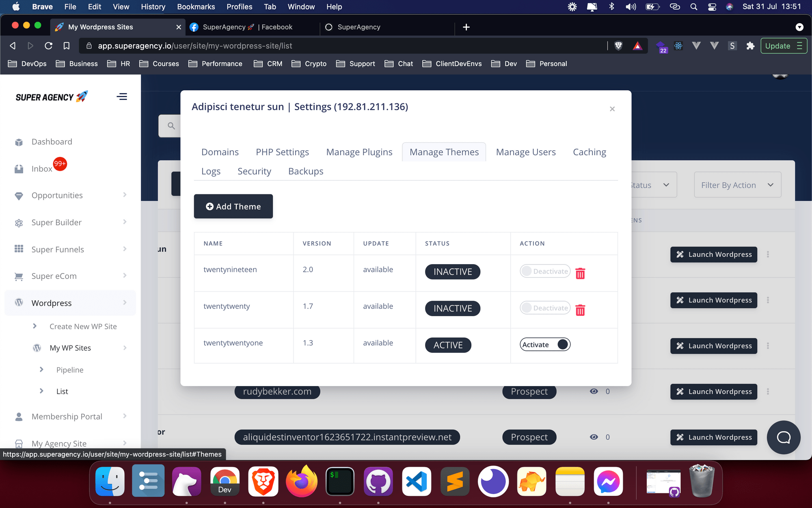
Task: Click the browser address bar URL
Action: point(195,46)
